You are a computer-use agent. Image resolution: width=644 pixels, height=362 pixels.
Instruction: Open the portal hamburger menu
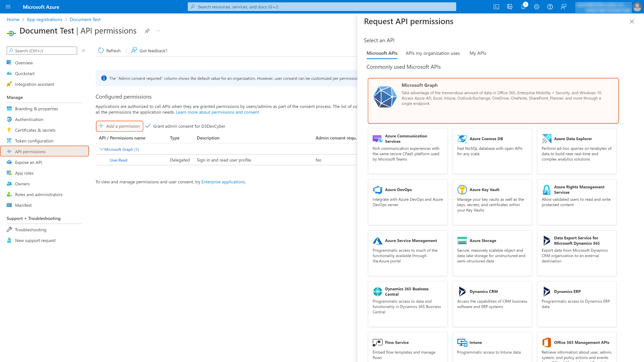coord(8,7)
